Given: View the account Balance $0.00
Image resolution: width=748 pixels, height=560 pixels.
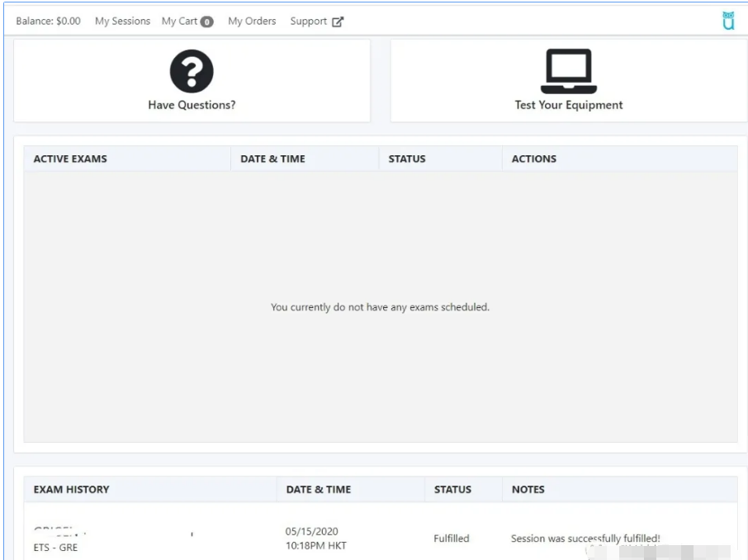Looking at the screenshot, I should point(48,21).
